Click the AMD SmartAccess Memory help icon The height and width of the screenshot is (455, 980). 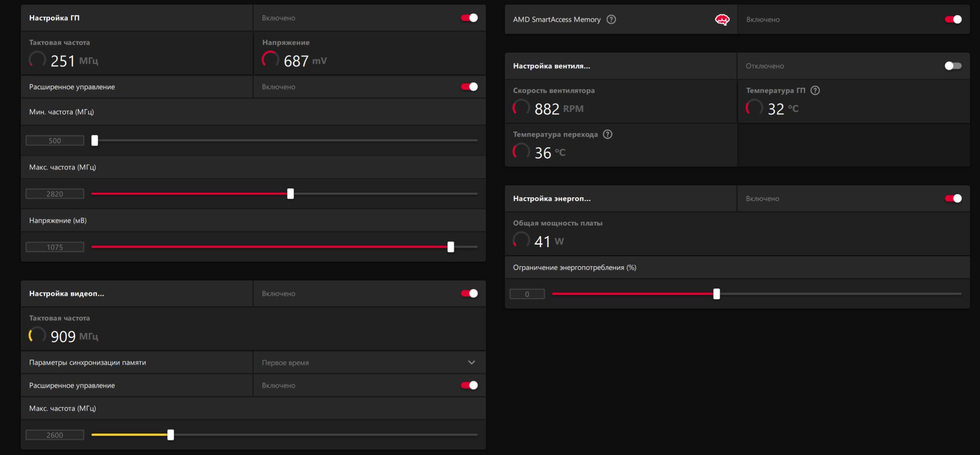[x=611, y=20]
